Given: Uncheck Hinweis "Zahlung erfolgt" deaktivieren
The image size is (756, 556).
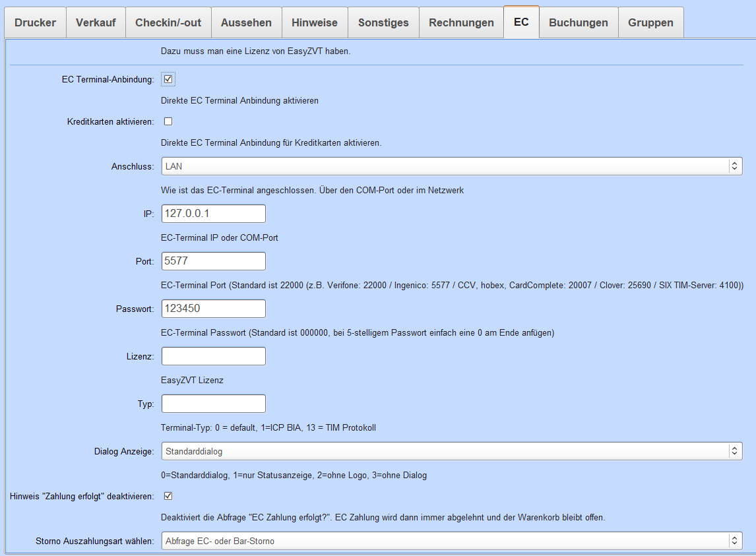Looking at the screenshot, I should (168, 495).
